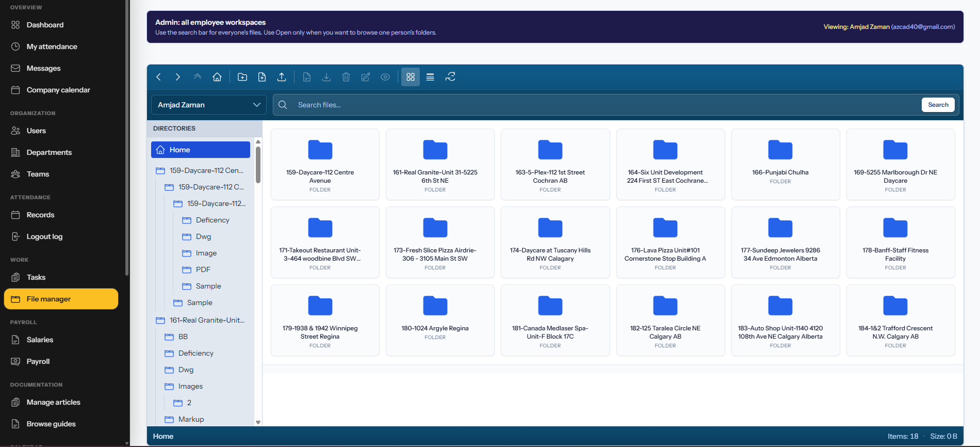Screen dimensions: 980x447
Task: Create a new file using the toolbar icon
Action: (x=262, y=77)
